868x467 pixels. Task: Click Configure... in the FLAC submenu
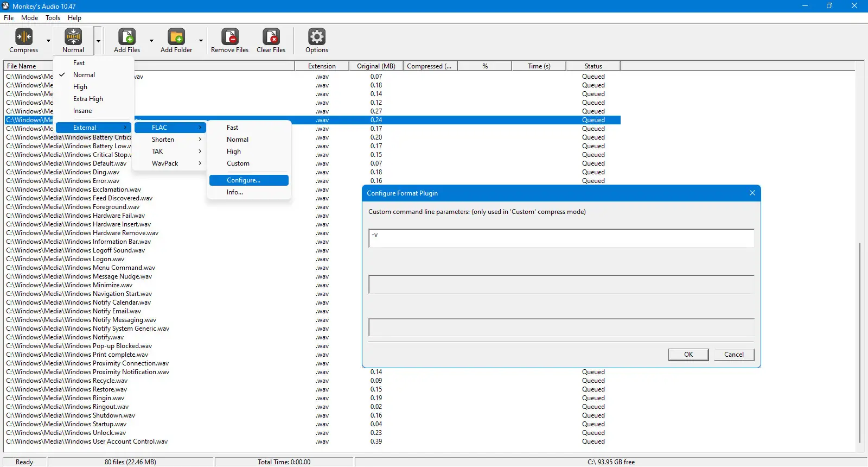249,180
